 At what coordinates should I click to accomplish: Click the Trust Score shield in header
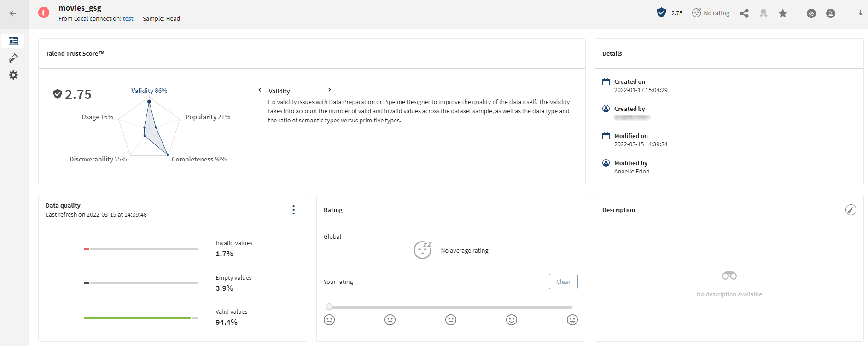coord(661,13)
